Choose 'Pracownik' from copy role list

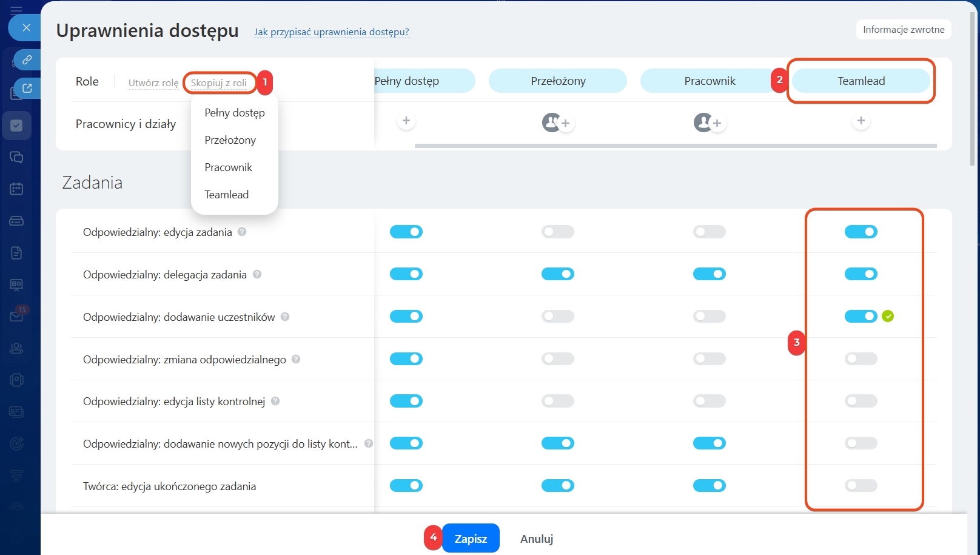[228, 167]
